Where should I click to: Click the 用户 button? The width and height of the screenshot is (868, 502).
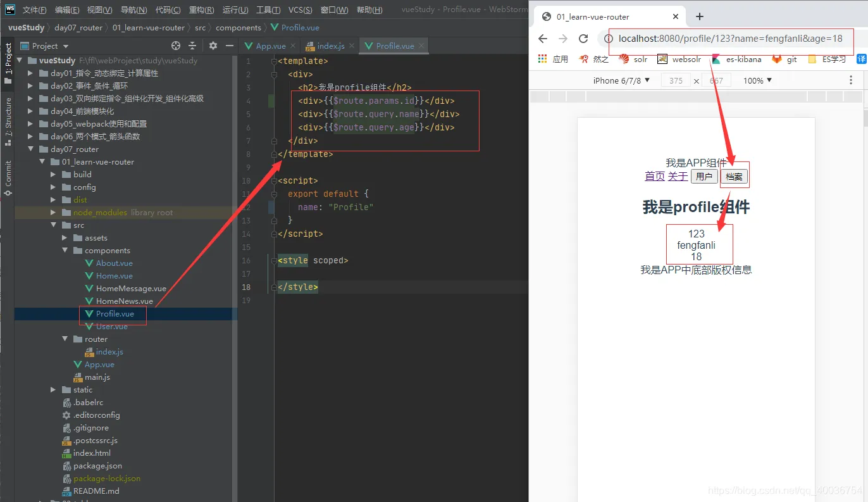tap(704, 177)
